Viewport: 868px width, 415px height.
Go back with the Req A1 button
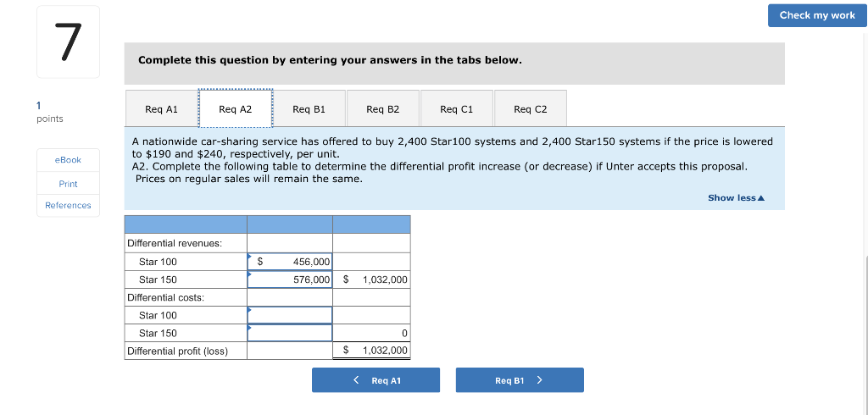[376, 380]
